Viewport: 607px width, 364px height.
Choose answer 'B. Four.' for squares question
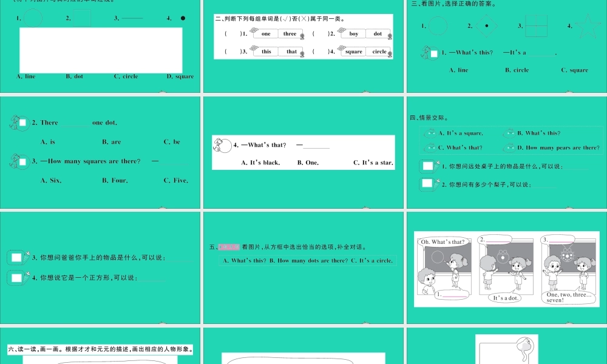coord(115,181)
